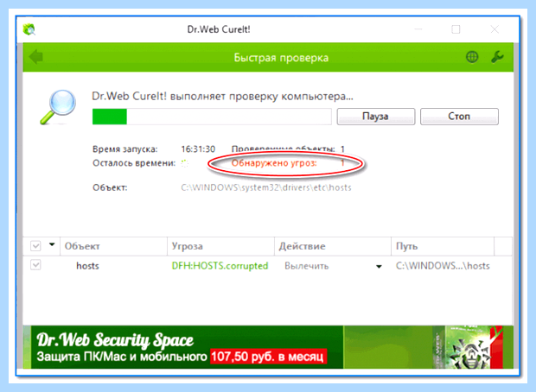Open the Dr.Web Security Space banner ad

tap(268, 347)
